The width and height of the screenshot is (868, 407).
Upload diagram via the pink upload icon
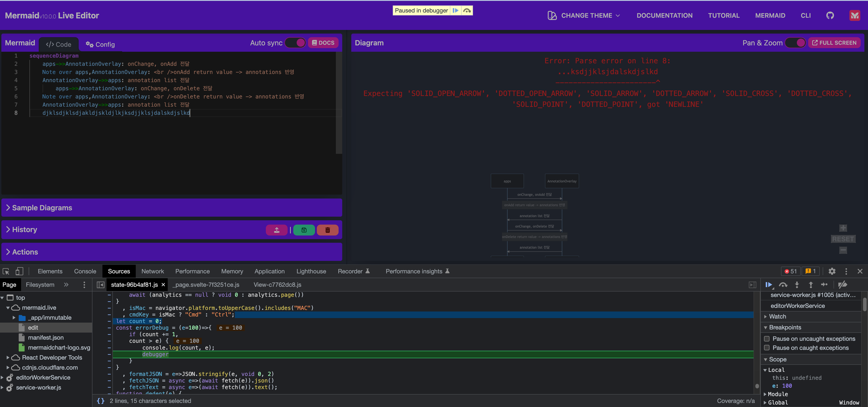point(276,230)
